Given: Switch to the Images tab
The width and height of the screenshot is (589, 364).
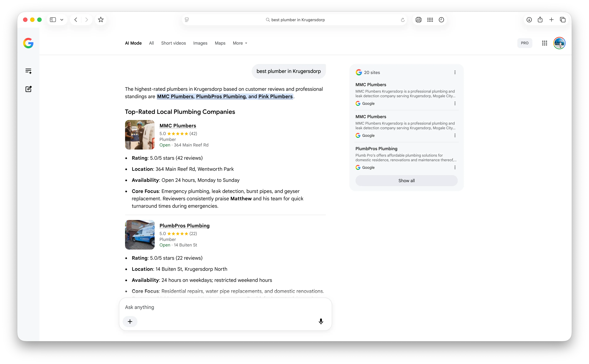Looking at the screenshot, I should point(200,43).
